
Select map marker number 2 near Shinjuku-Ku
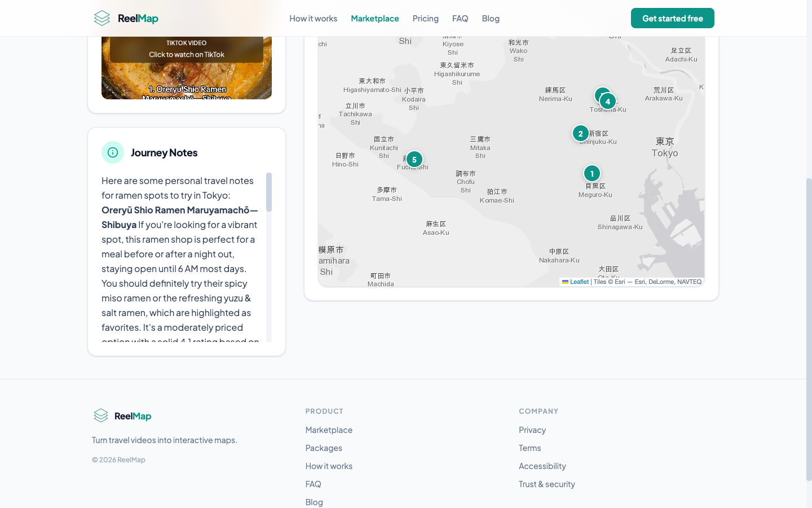click(x=580, y=133)
